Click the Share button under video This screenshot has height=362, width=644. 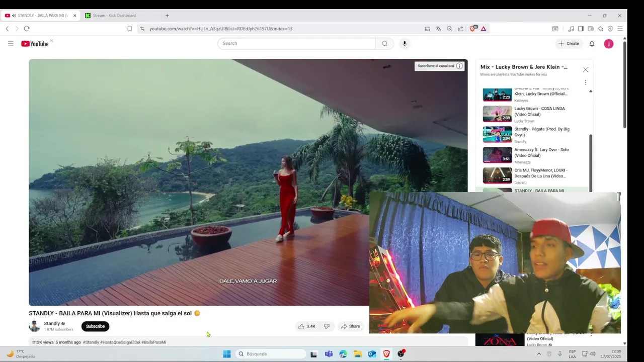[x=351, y=326]
